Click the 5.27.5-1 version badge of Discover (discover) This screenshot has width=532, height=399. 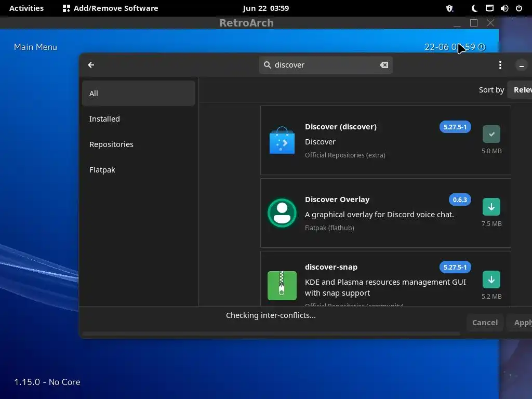tap(455, 127)
